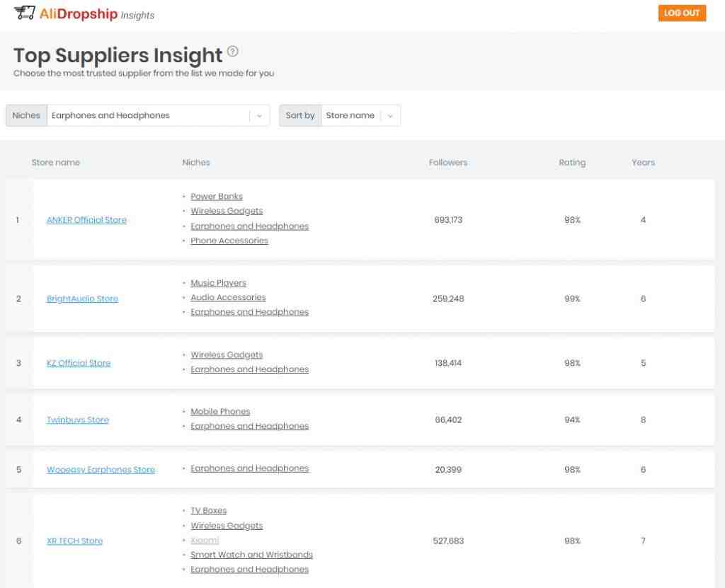Open Smart Watch and Wristbands niche link

[251, 555]
